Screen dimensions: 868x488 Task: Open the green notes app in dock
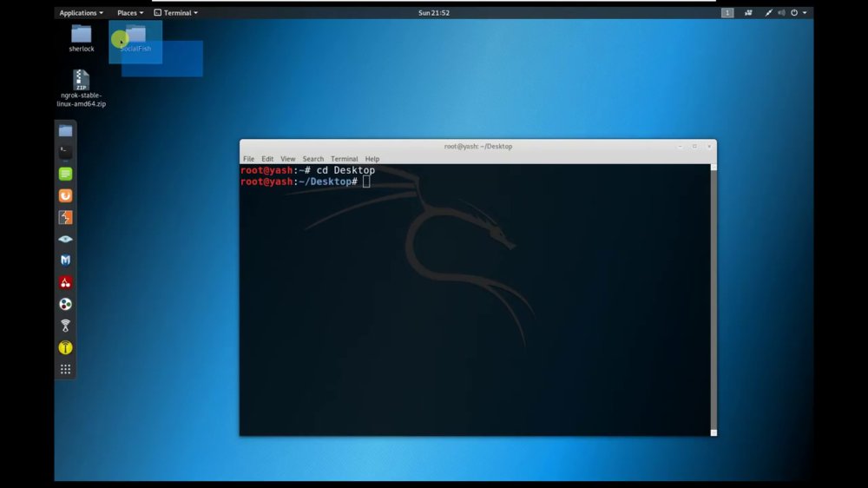pyautogui.click(x=65, y=174)
